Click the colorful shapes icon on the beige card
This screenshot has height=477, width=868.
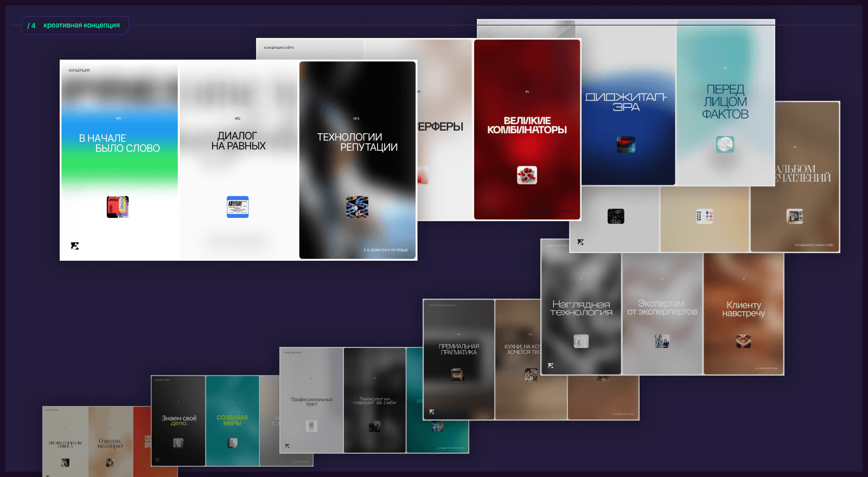pos(705,216)
